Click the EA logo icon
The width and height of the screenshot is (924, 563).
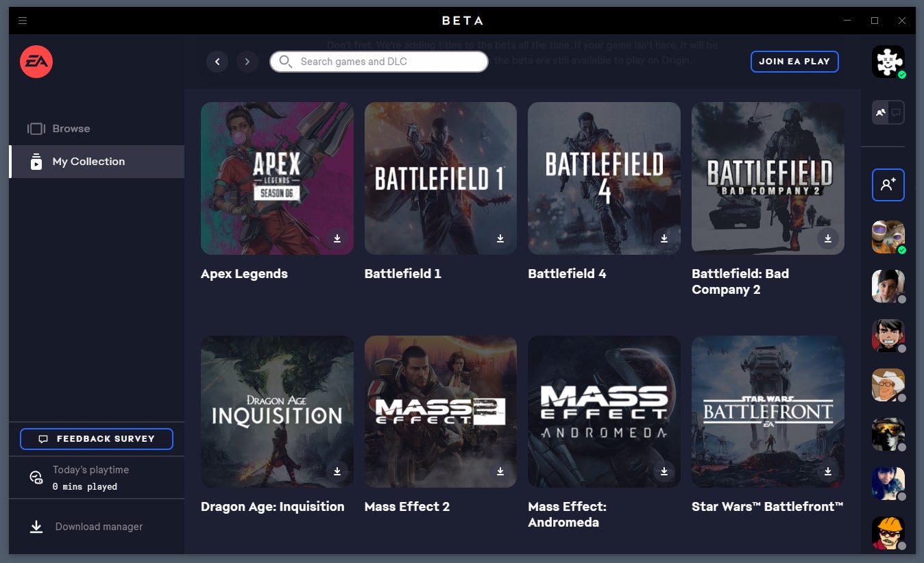click(36, 62)
